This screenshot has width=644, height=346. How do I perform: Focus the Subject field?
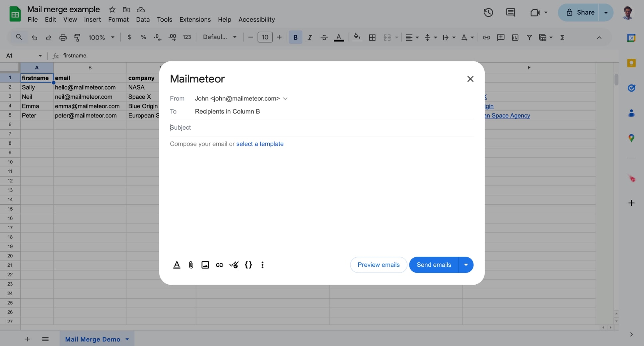coord(322,128)
